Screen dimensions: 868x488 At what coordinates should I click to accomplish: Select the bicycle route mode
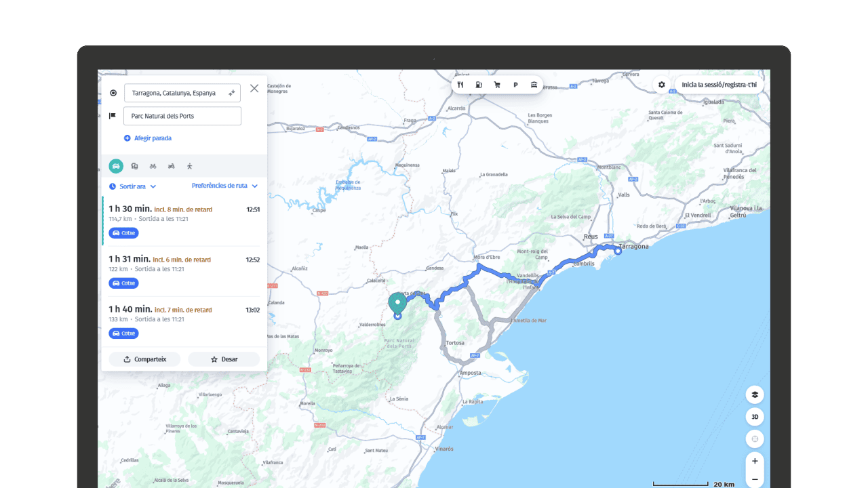[x=153, y=165]
